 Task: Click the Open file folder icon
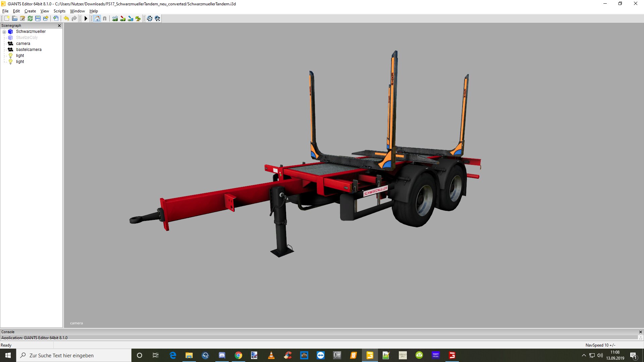(14, 18)
